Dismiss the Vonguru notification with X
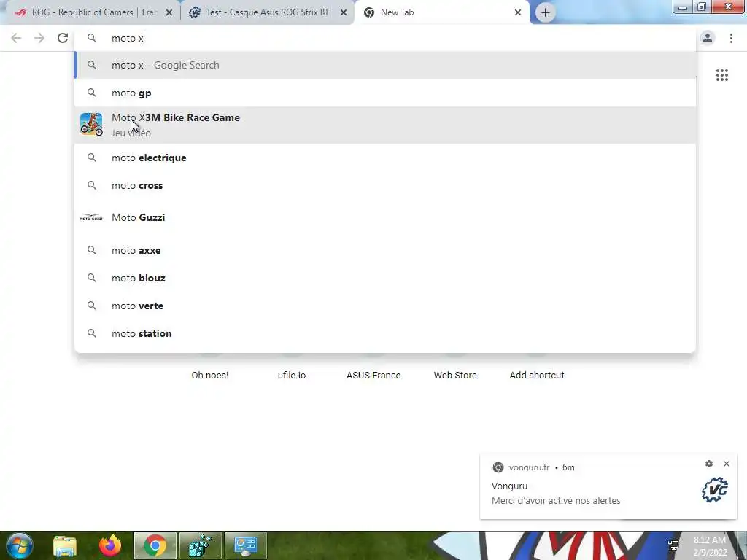The width and height of the screenshot is (747, 560). (x=727, y=464)
